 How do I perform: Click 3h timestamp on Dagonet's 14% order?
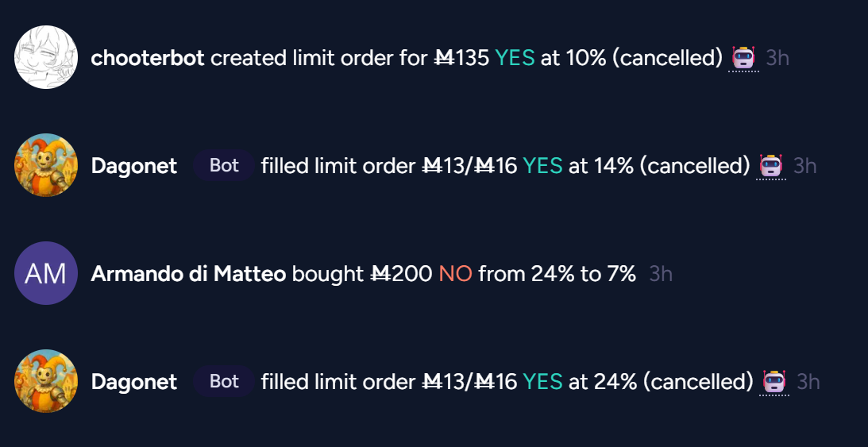(x=805, y=166)
